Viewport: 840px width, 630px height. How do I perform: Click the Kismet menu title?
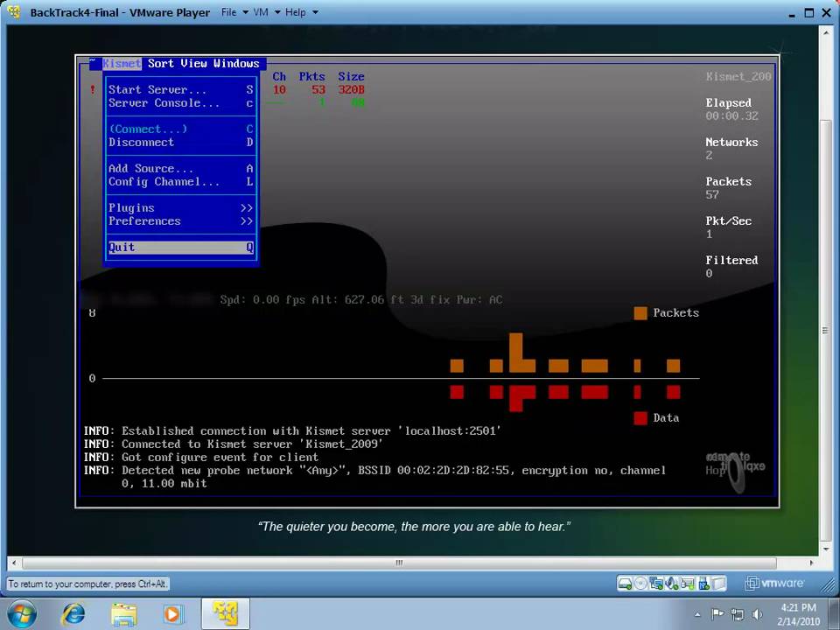(x=122, y=64)
